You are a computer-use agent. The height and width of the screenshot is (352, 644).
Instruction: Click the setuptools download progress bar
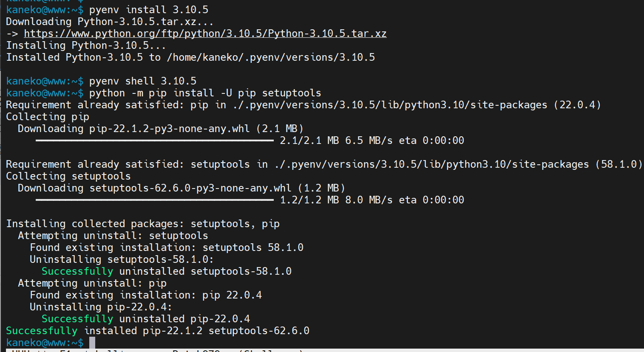(x=155, y=200)
